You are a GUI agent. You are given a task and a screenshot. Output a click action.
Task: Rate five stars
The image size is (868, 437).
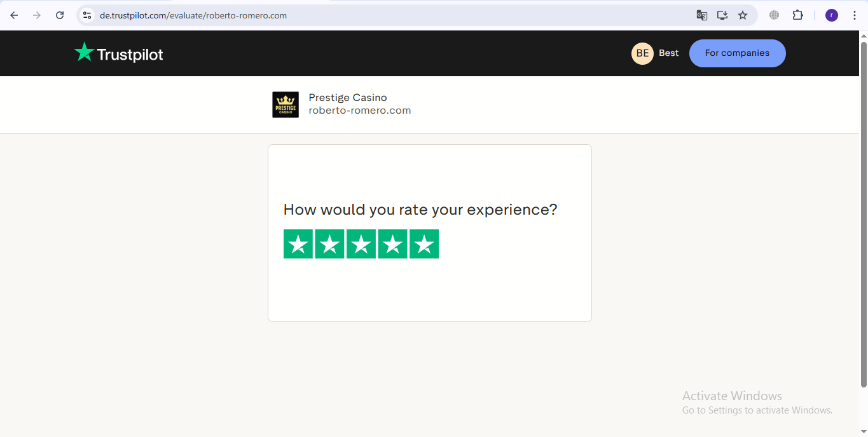pos(424,244)
